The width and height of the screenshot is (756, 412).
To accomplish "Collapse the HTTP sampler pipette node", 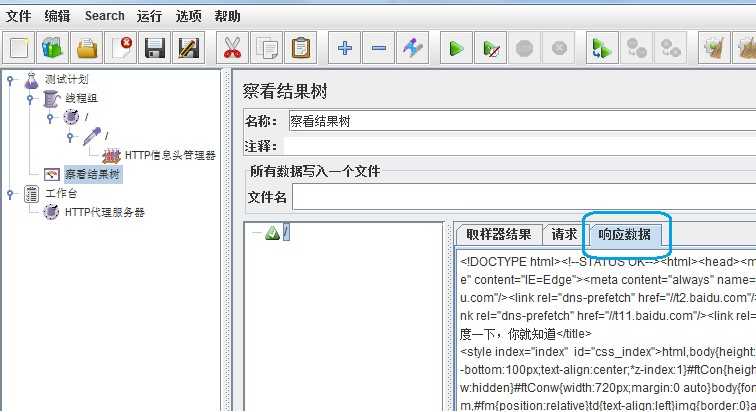I will (70, 137).
